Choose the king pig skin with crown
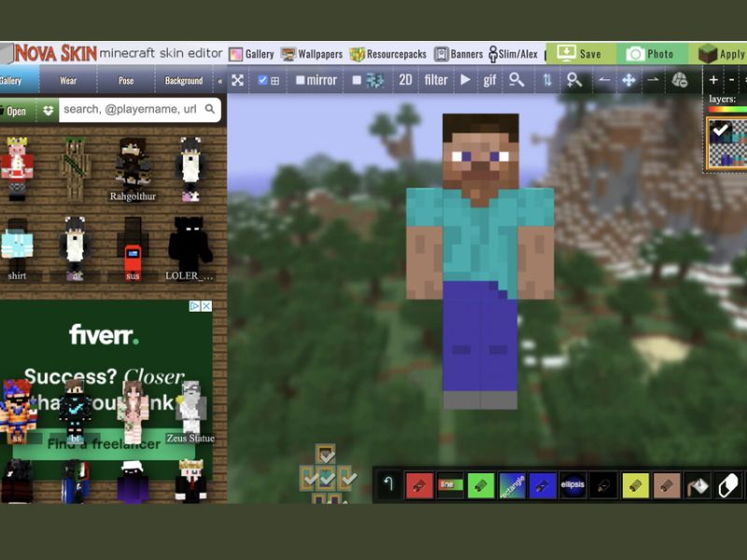This screenshot has height=560, width=747. pyautogui.click(x=17, y=168)
